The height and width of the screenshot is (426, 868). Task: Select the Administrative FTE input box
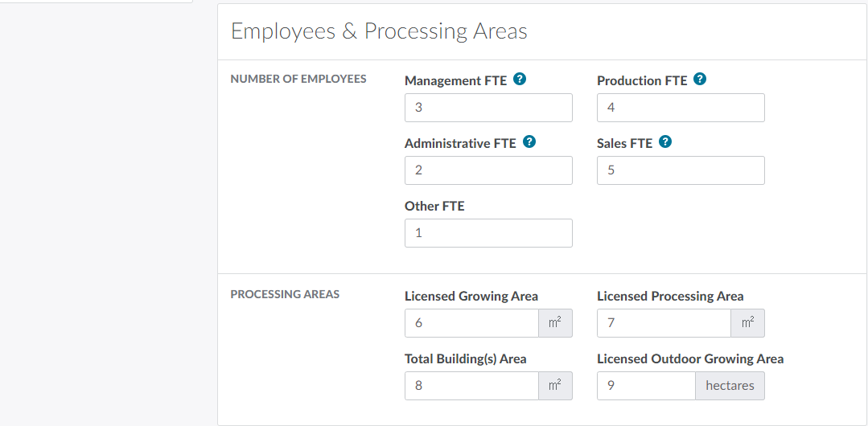(488, 170)
